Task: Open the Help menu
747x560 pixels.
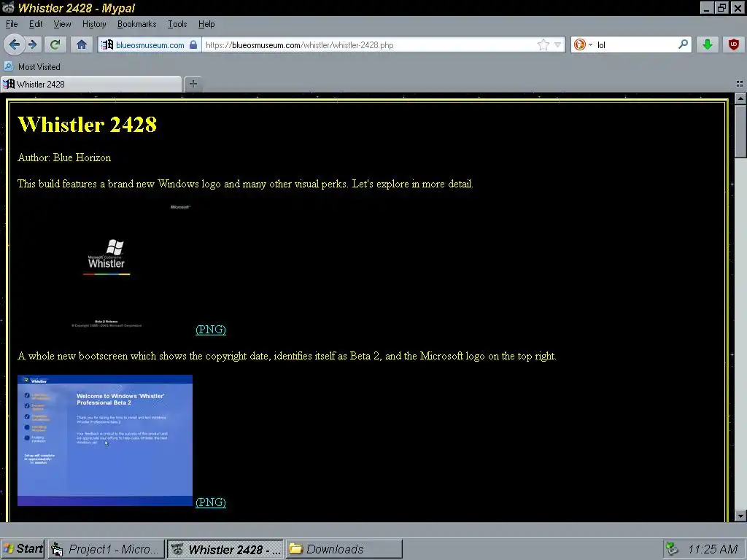Action: click(206, 24)
